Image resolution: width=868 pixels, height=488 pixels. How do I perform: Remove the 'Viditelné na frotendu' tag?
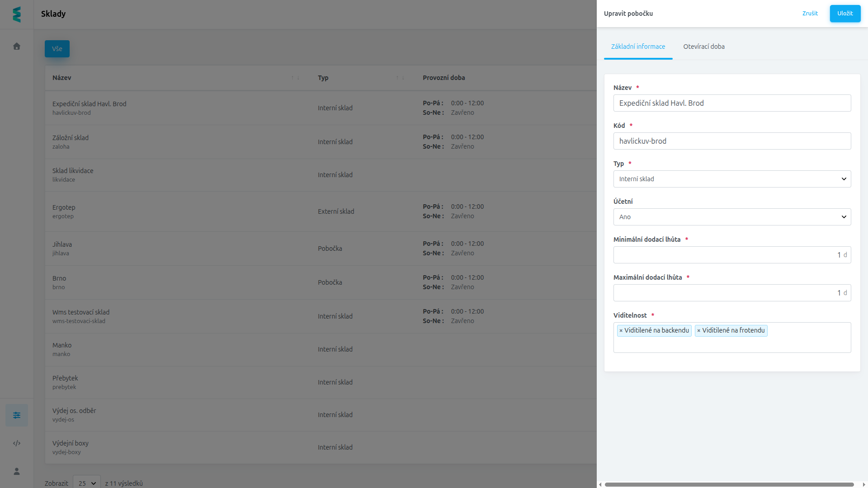tap(699, 331)
